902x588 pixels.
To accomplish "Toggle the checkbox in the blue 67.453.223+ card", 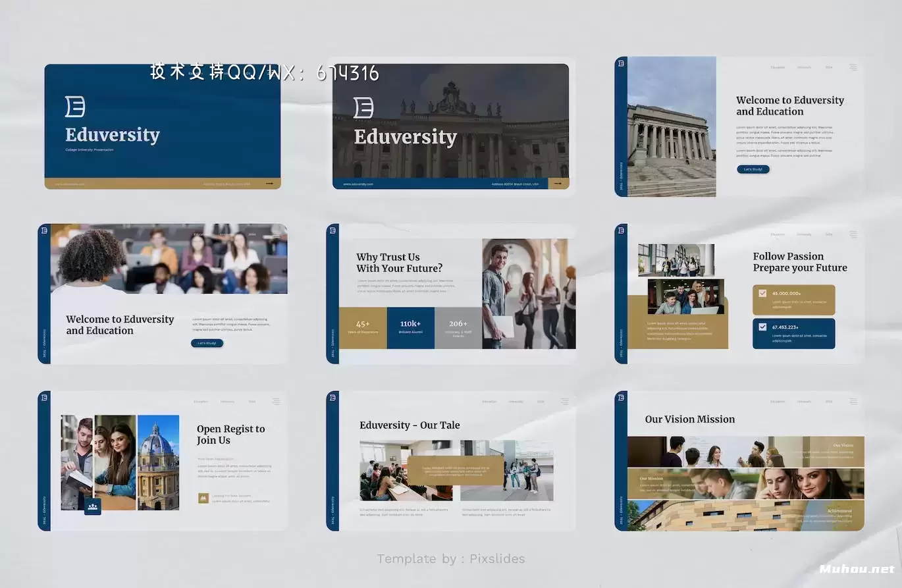I will click(762, 327).
